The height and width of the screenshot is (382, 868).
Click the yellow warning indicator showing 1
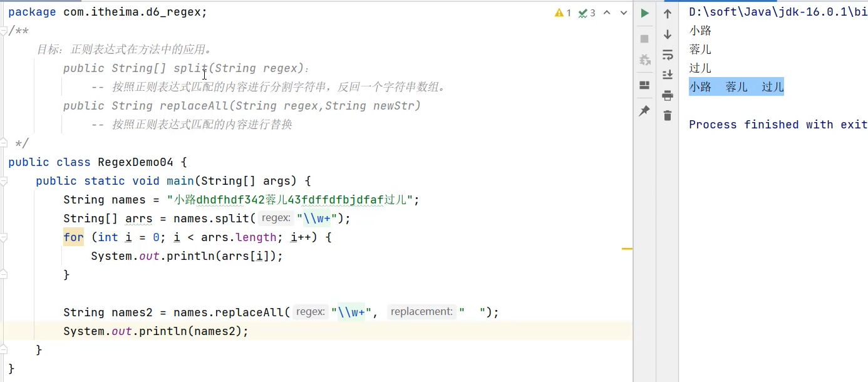click(x=563, y=13)
